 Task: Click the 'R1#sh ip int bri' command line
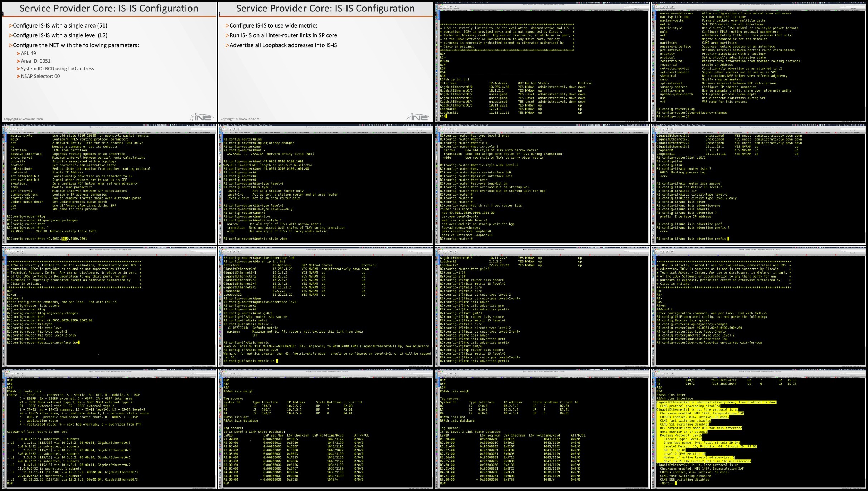[x=454, y=79]
